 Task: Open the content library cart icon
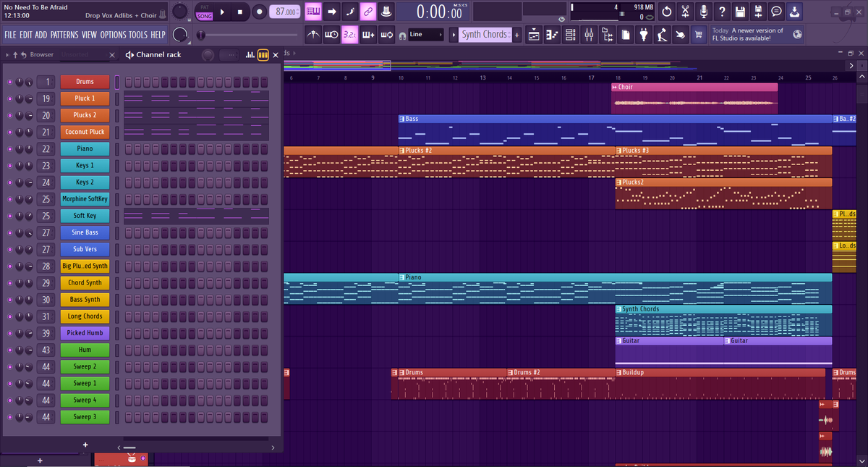click(x=699, y=34)
